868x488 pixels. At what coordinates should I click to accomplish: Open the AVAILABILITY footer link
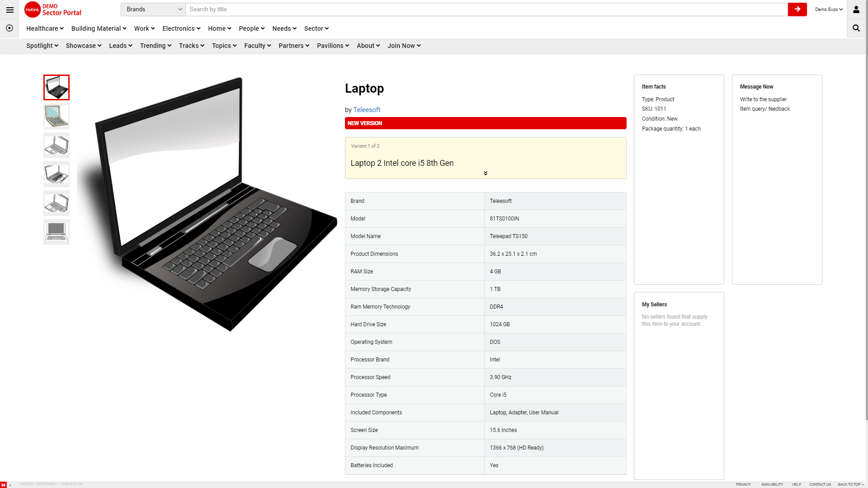(772, 484)
